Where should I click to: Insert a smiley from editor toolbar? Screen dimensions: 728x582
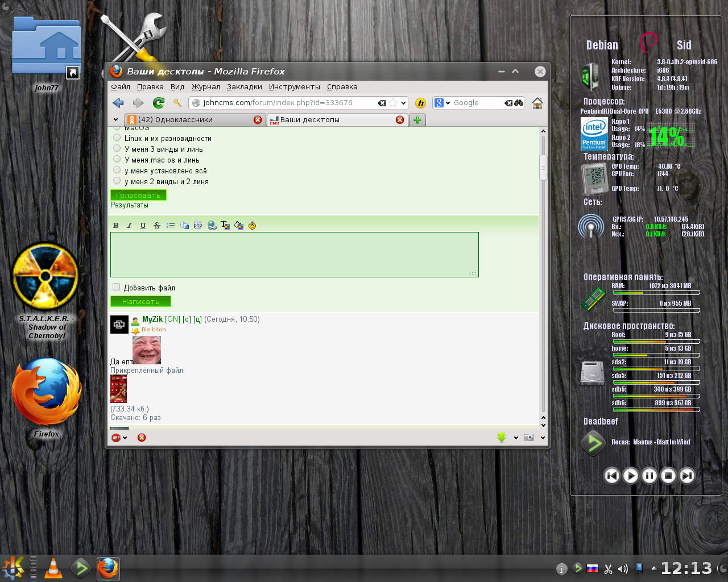252,226
